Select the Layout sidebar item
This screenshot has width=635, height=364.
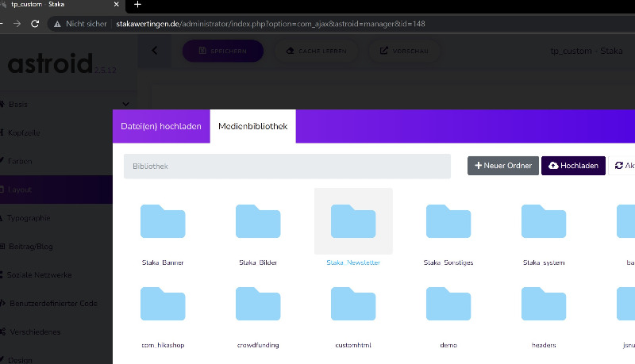[x=56, y=190]
